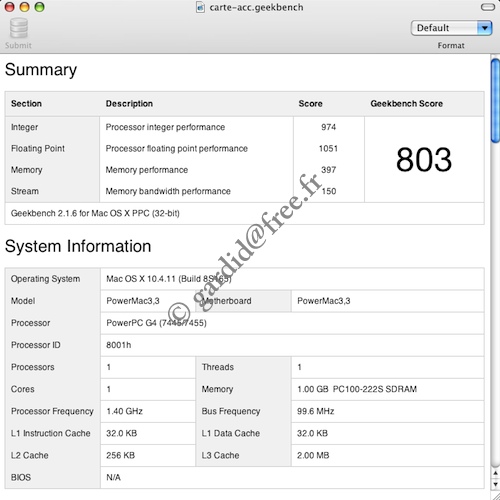The height and width of the screenshot is (500, 500).
Task: Click the Geekbench Score column header
Action: pyautogui.click(x=407, y=104)
